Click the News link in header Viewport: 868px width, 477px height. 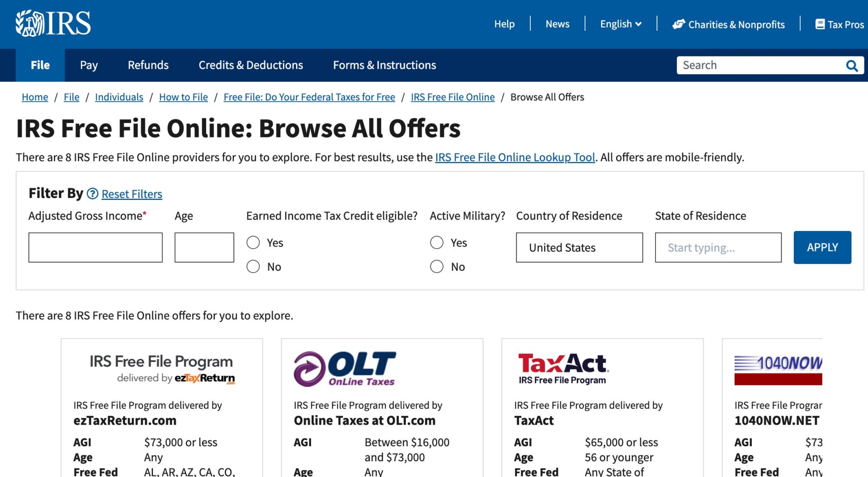coord(557,24)
